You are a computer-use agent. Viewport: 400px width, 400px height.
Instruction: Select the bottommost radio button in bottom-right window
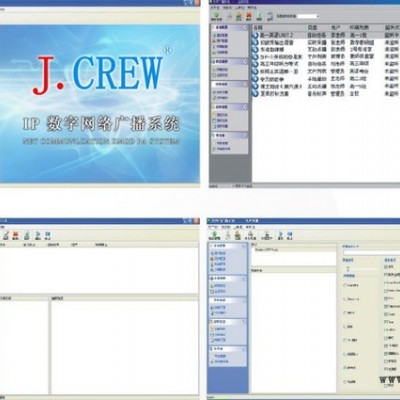[345, 381]
